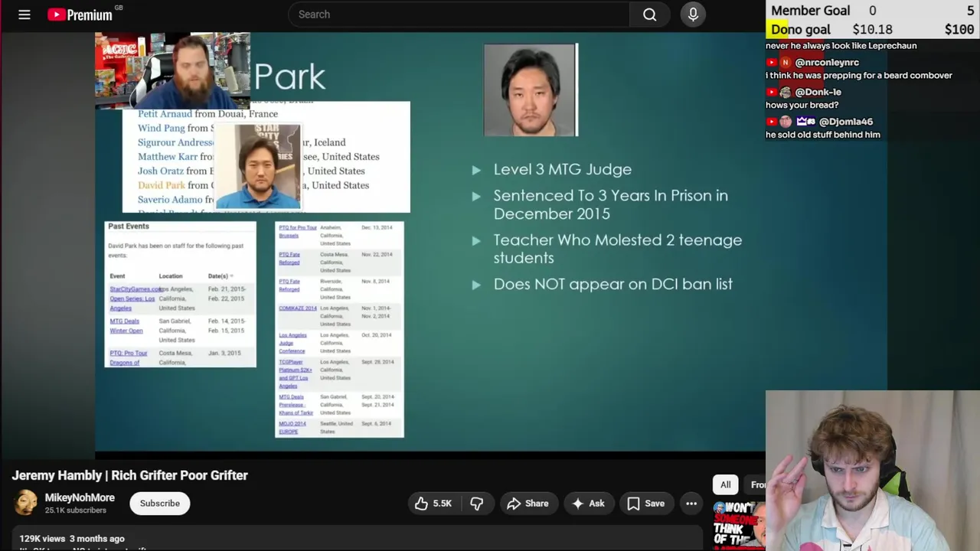
Task: Focus the YouTube search field
Action: (459, 15)
